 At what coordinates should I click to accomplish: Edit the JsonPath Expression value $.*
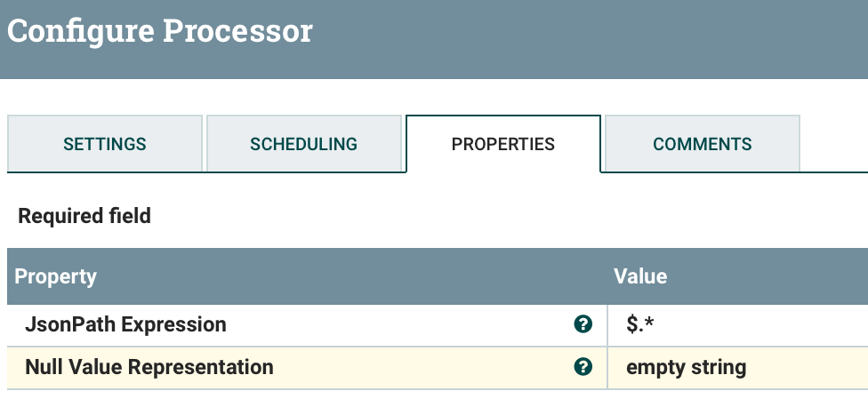(642, 325)
